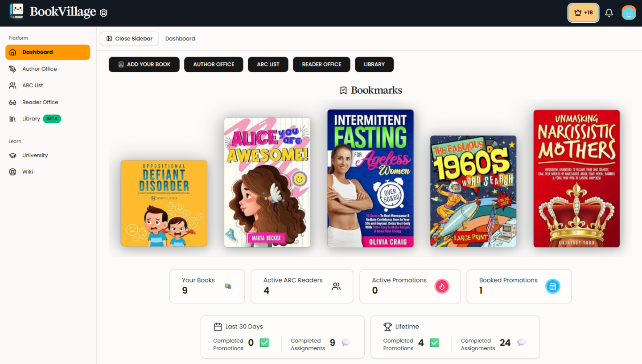Click the Lifetime green checkmark icon

tap(434, 343)
